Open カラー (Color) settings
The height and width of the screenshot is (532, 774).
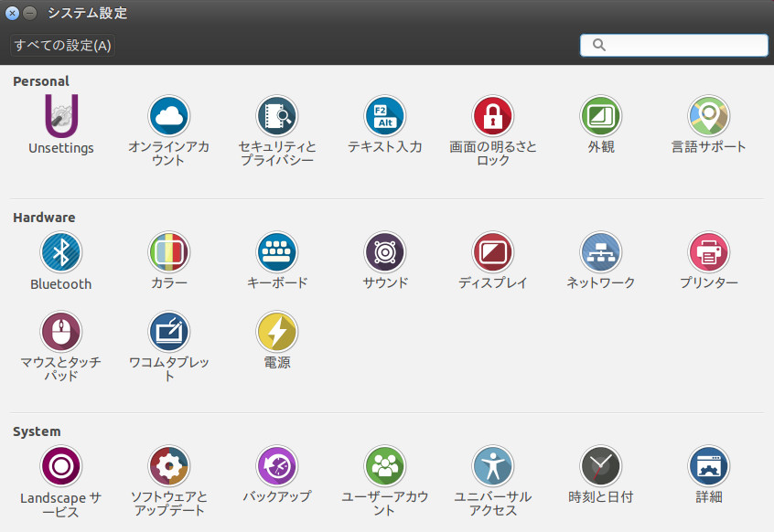[168, 252]
